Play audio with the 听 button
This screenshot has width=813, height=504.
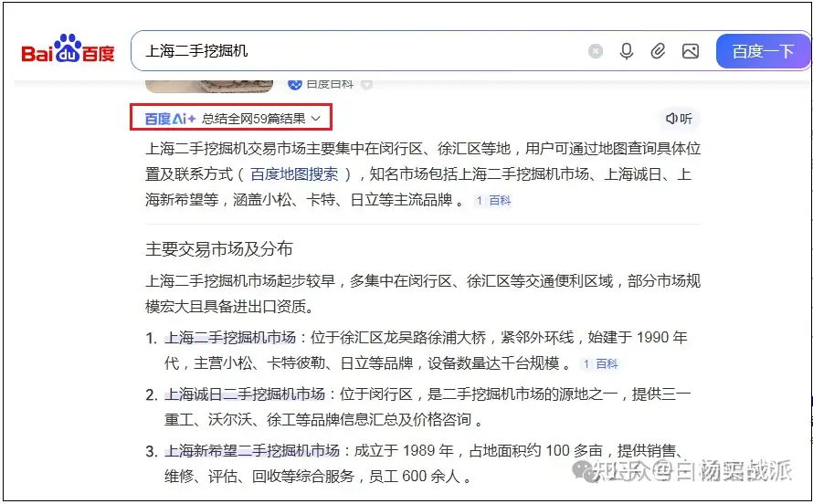click(680, 119)
